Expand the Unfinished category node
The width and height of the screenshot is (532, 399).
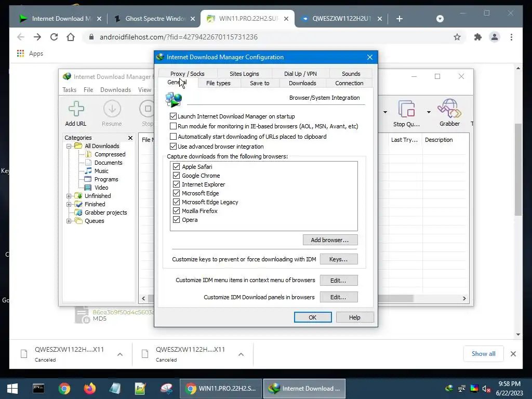click(x=69, y=196)
